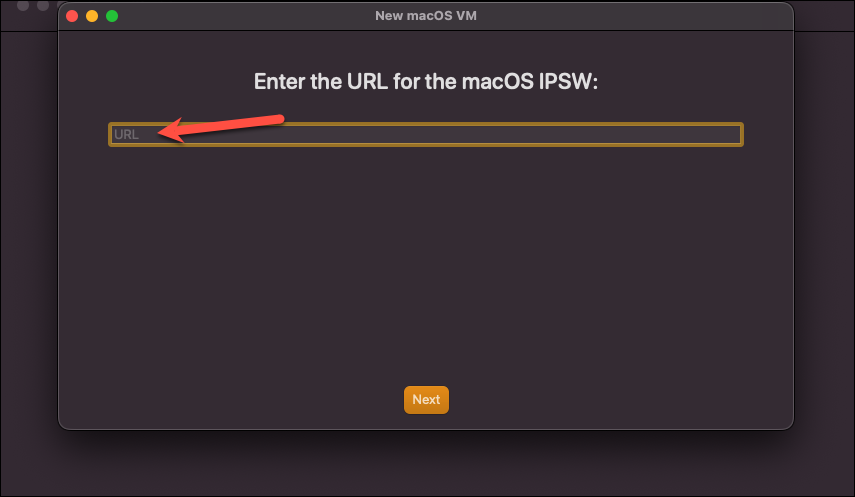855x497 pixels.
Task: Select the "Enter the URL" heading text
Action: pos(426,82)
